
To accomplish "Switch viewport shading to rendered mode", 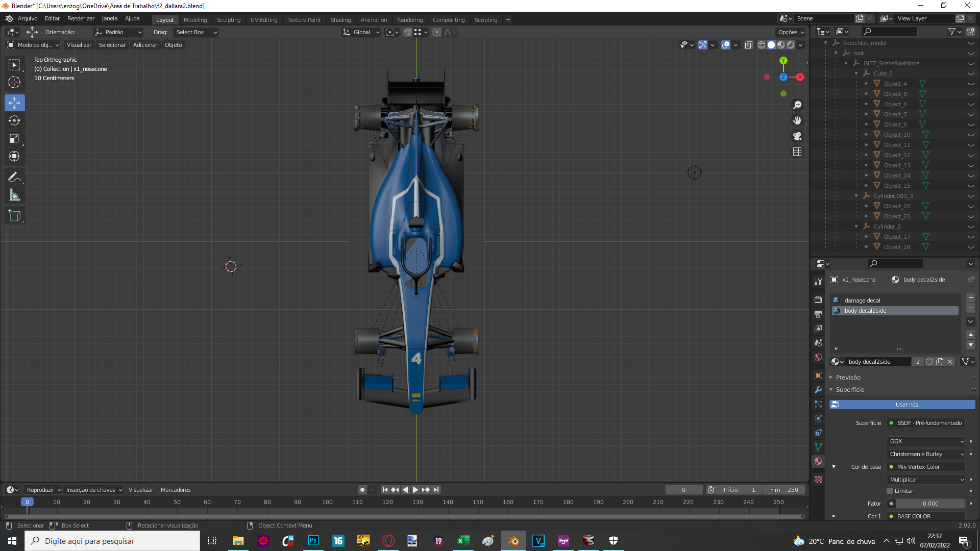I will [791, 45].
